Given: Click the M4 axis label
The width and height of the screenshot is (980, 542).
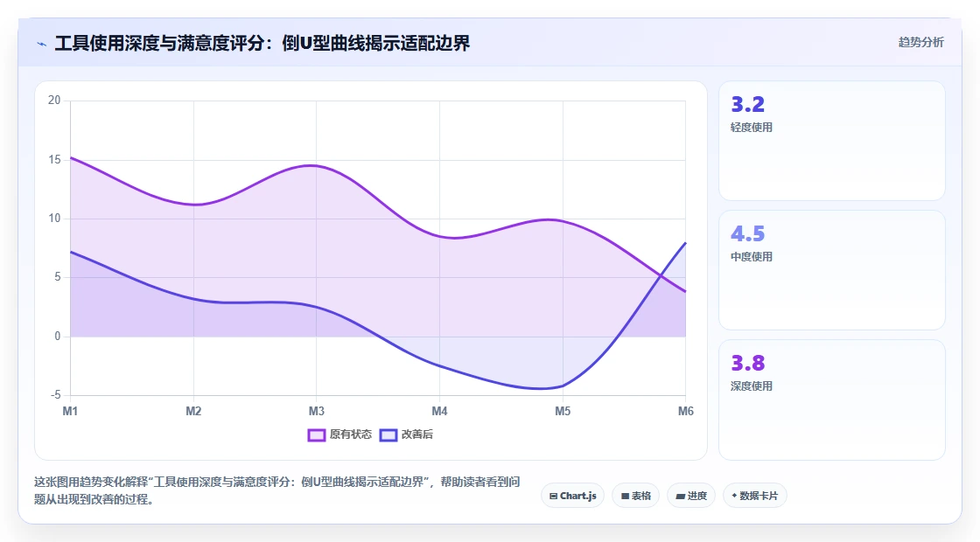Looking at the screenshot, I should 439,411.
